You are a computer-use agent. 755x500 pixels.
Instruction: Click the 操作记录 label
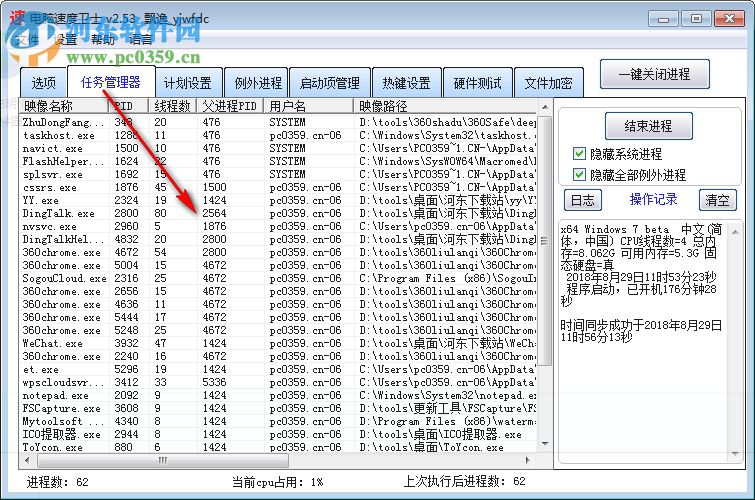(x=653, y=199)
